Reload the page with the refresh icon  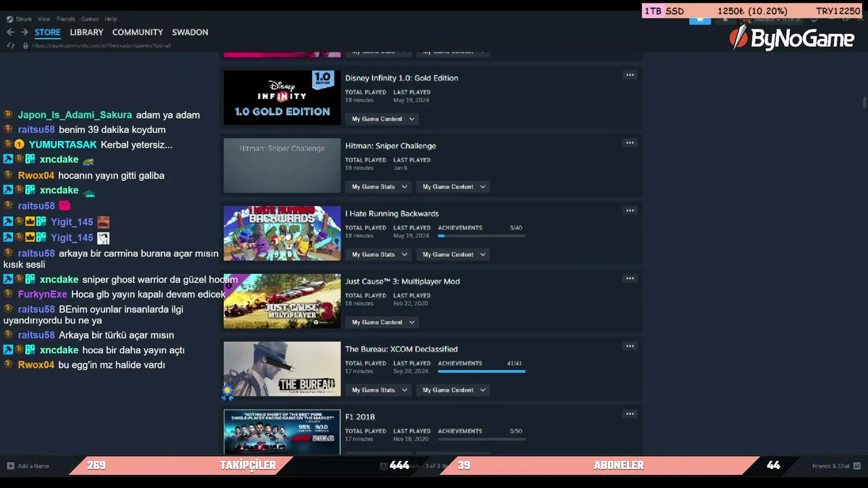point(10,45)
